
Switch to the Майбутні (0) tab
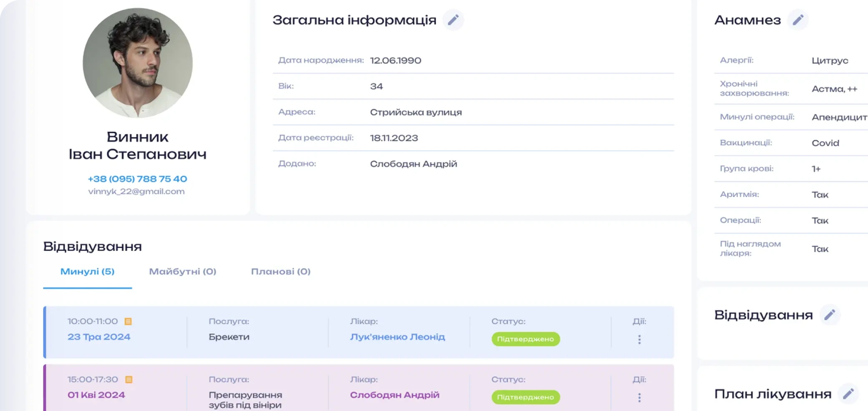(x=182, y=271)
